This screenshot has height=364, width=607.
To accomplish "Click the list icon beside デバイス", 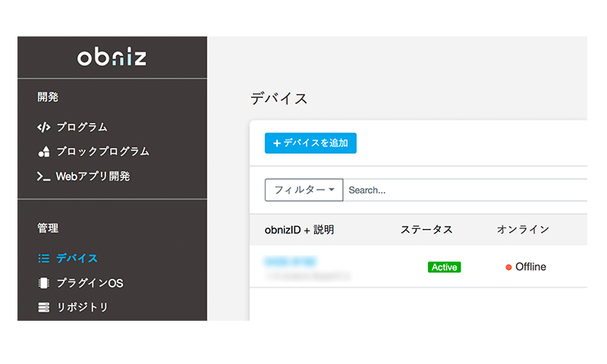I will [44, 259].
